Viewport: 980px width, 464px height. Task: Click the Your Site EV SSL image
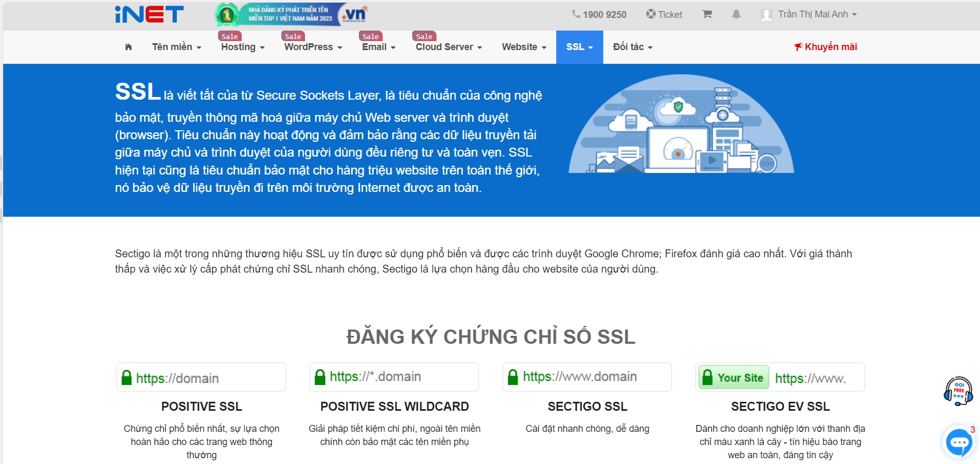(x=781, y=378)
